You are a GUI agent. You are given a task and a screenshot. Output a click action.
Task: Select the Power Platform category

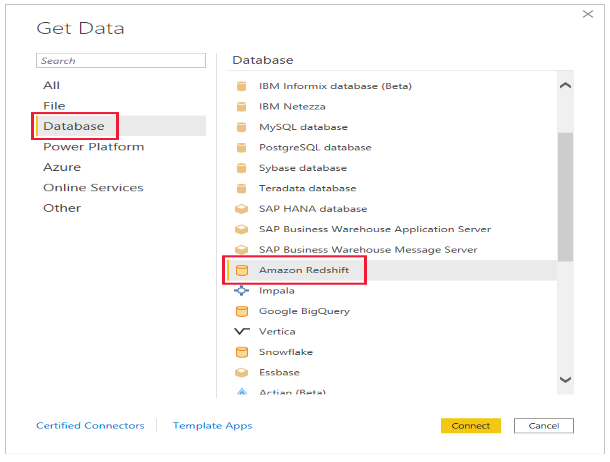[93, 147]
